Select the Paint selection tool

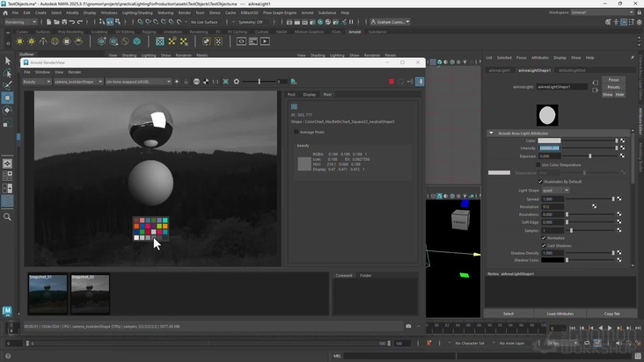click(x=7, y=85)
